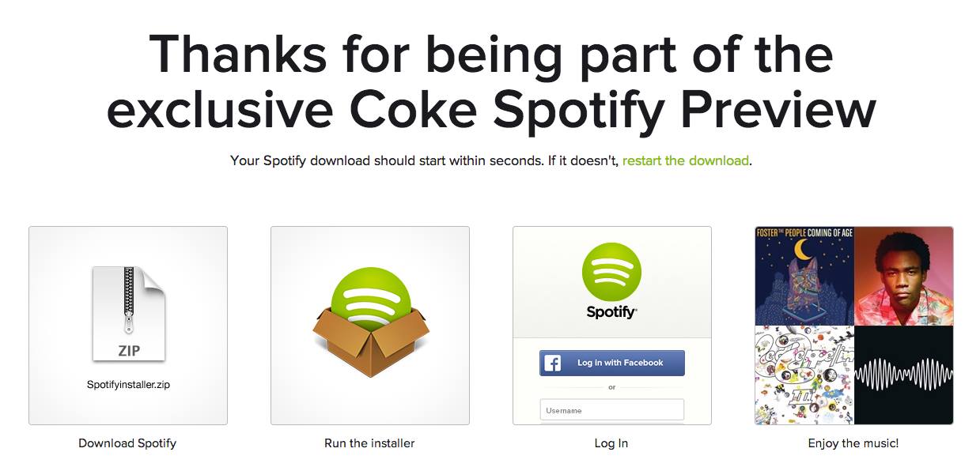Click the Download Spotify caption
The image size is (980, 471).
pyautogui.click(x=127, y=443)
